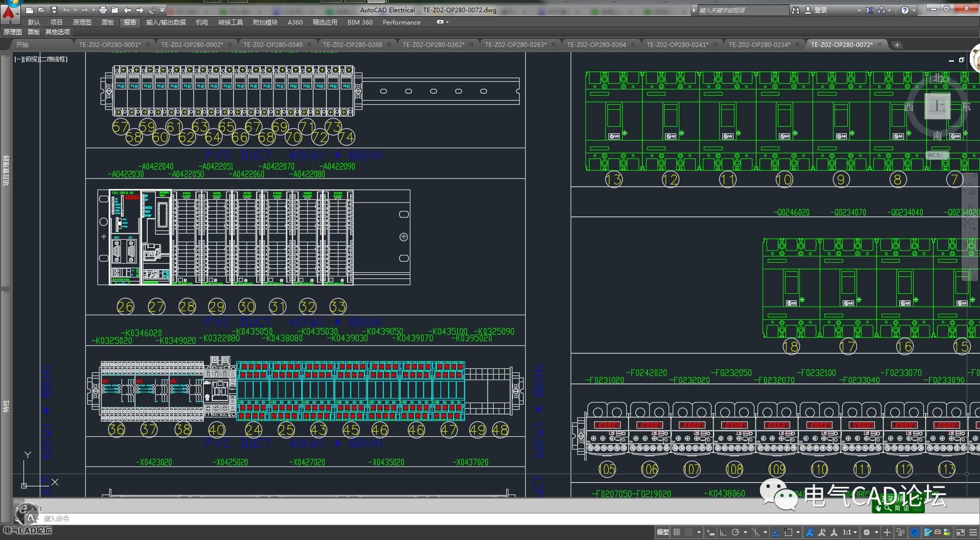Toggle object snap tracking in status bar
The width and height of the screenshot is (980, 540).
[775, 532]
